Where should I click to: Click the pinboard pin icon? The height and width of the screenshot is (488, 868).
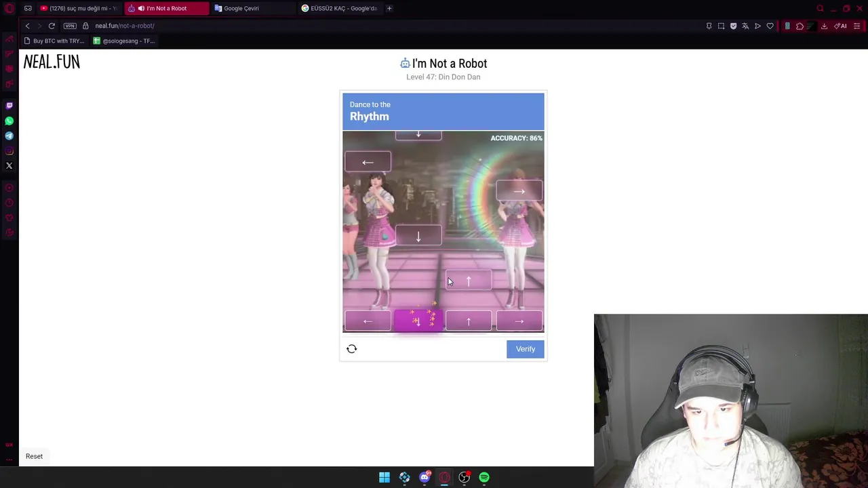(709, 26)
